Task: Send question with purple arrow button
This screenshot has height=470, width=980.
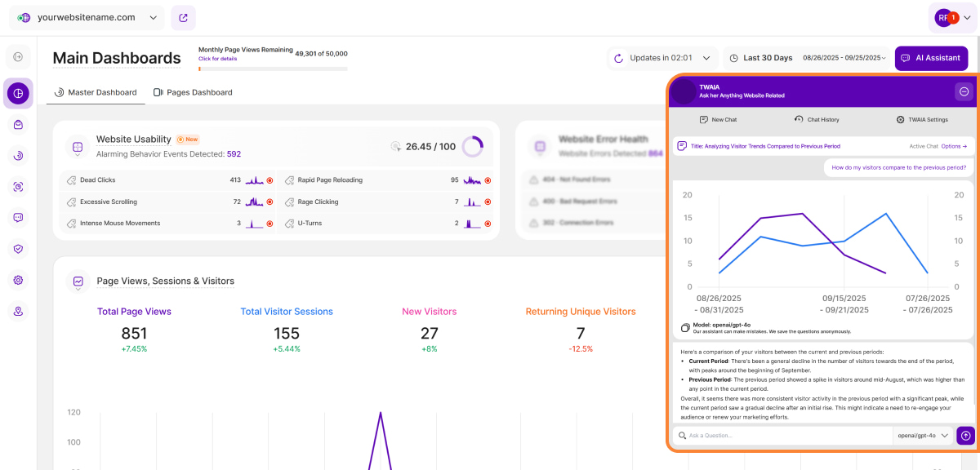Action: coord(966,436)
